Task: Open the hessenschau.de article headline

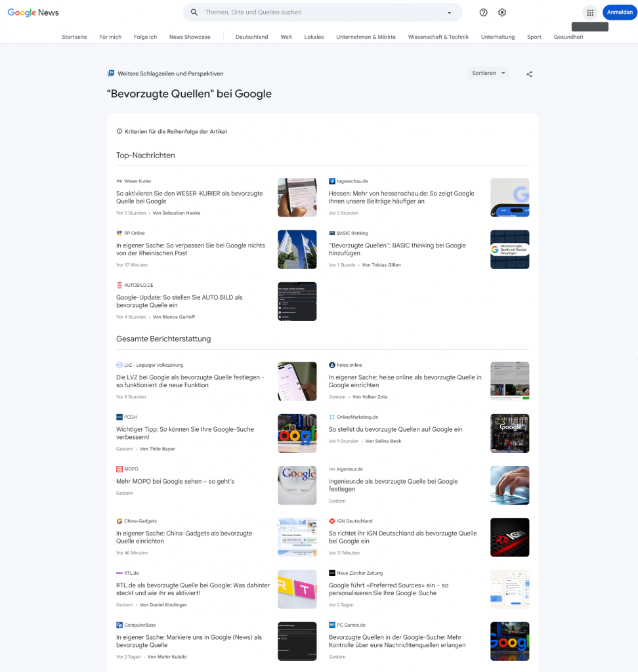Action: [x=401, y=197]
